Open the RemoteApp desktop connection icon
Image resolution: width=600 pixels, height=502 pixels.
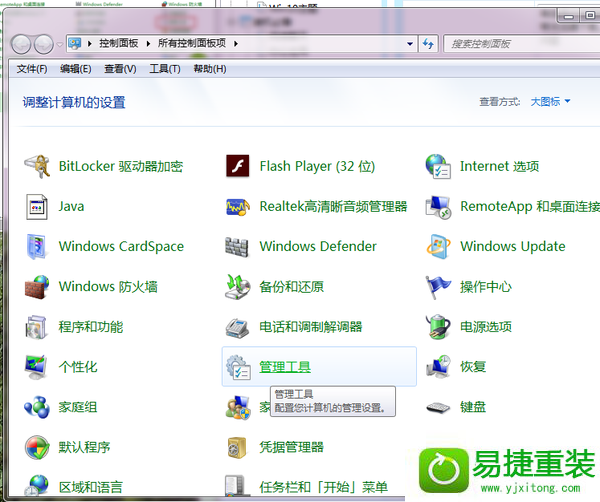coord(439,207)
